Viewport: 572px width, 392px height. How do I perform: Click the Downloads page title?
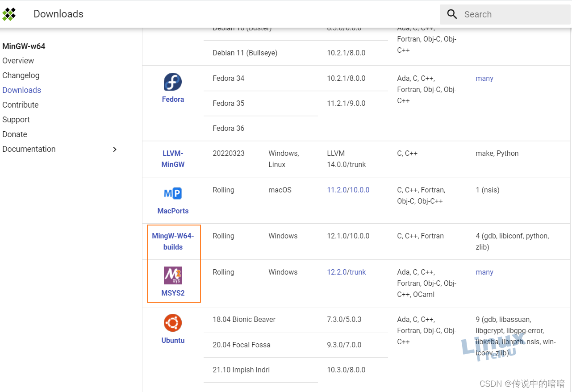[x=58, y=14]
